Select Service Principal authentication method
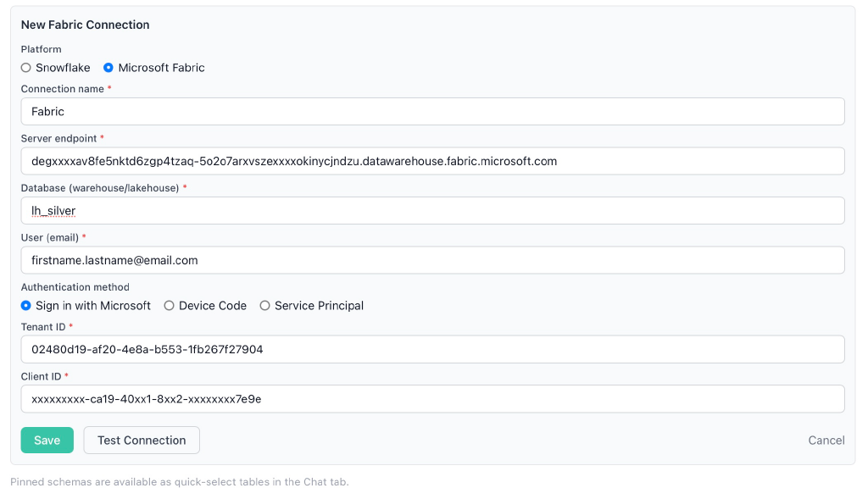Viewport: 868px width, 499px height. tap(264, 305)
